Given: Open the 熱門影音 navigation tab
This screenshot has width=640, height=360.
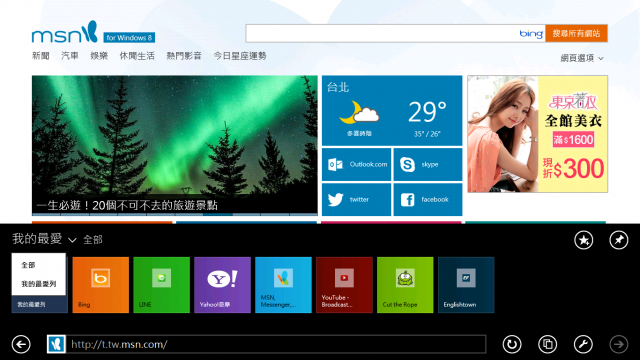Looking at the screenshot, I should coord(184,56).
